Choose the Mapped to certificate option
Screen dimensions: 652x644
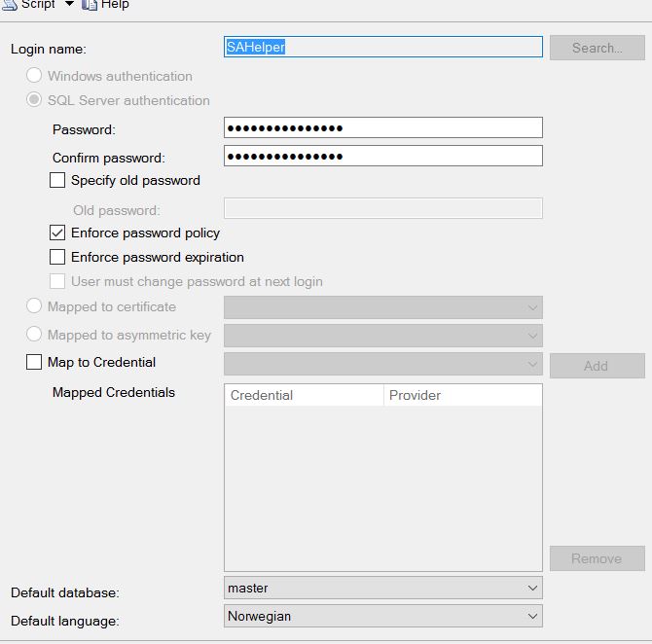tap(34, 306)
